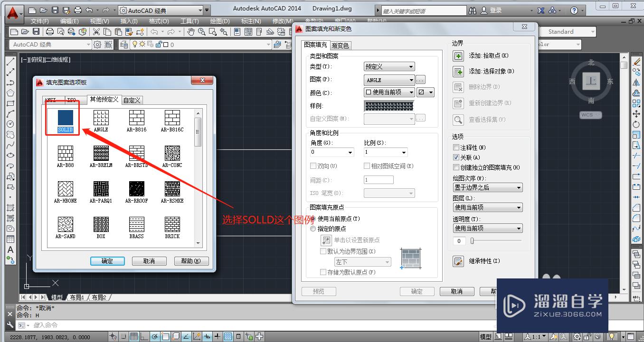Image resolution: width=644 pixels, height=342 pixels.
Task: Open the Angle value dropdown
Action: 332,152
